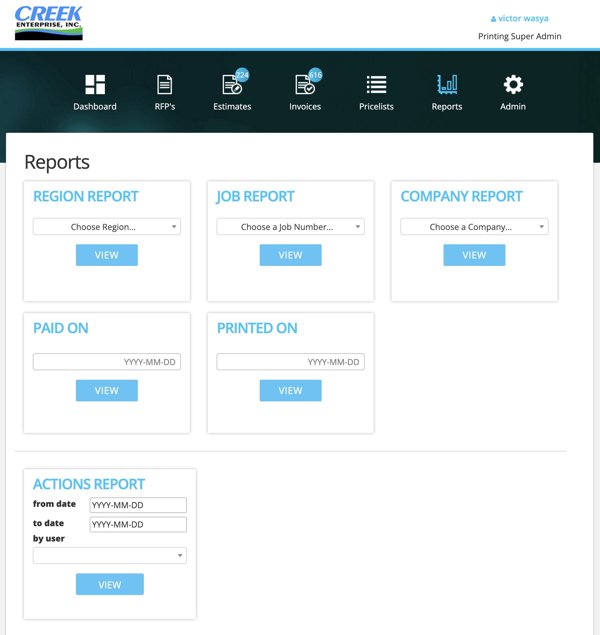Open the RFP's document icon

(x=165, y=86)
